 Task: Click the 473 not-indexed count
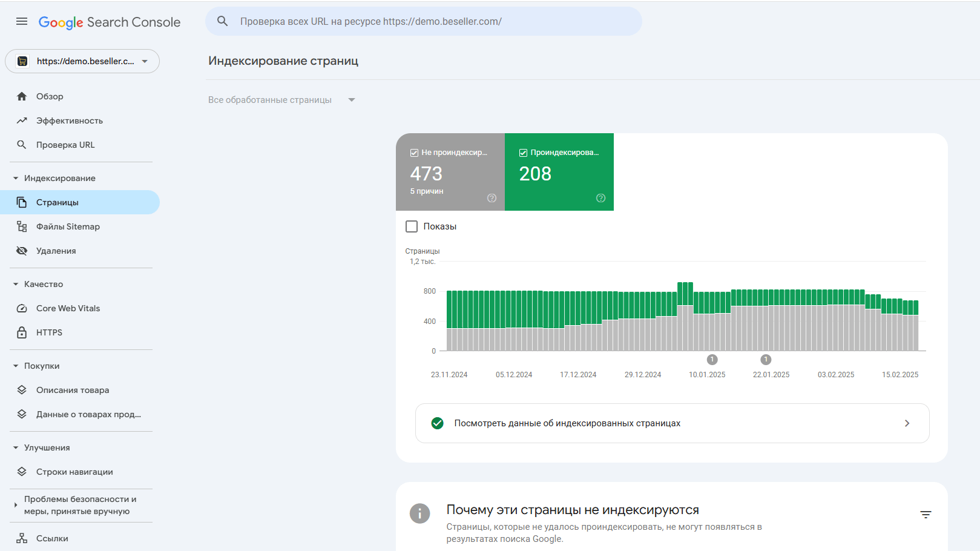[x=426, y=174]
